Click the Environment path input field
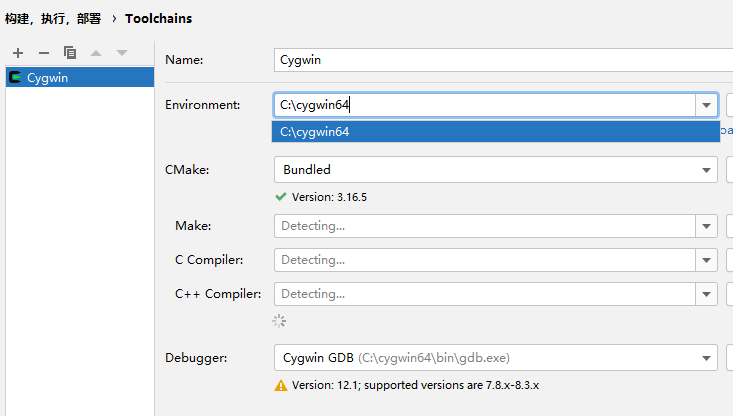The height and width of the screenshot is (416, 733). (485, 105)
